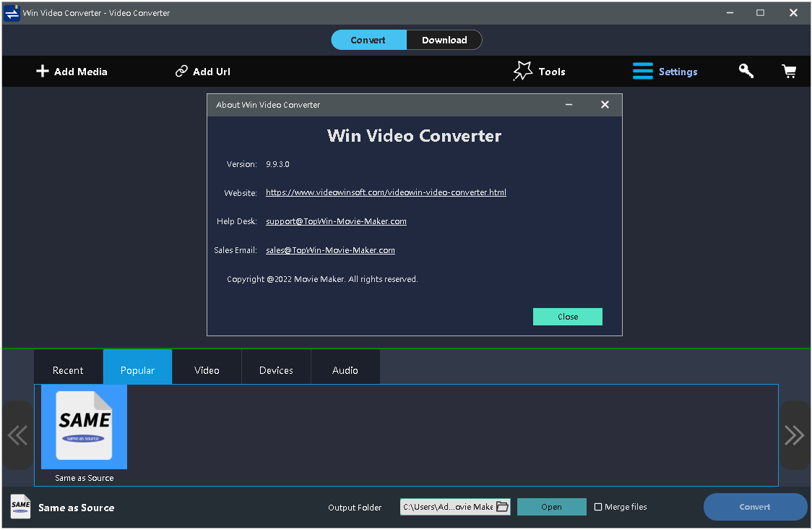The height and width of the screenshot is (530, 812).
Task: Click the Open output folder button
Action: coord(551,507)
